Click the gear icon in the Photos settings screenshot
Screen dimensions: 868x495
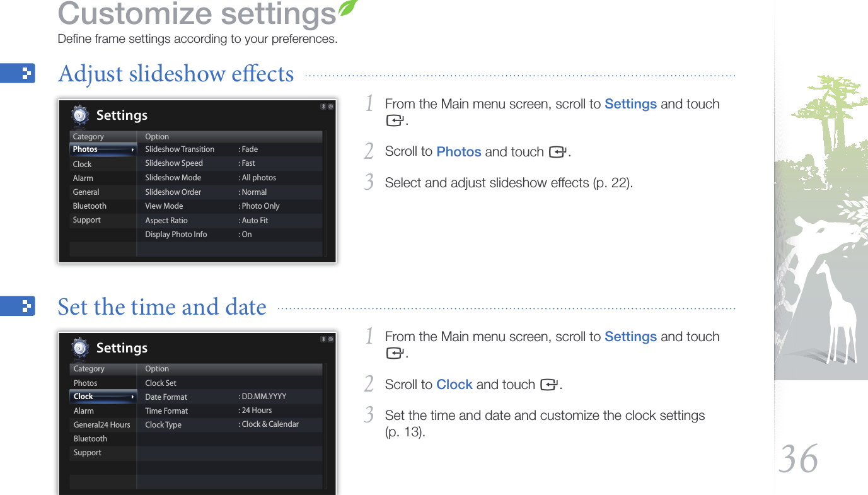pyautogui.click(x=79, y=115)
